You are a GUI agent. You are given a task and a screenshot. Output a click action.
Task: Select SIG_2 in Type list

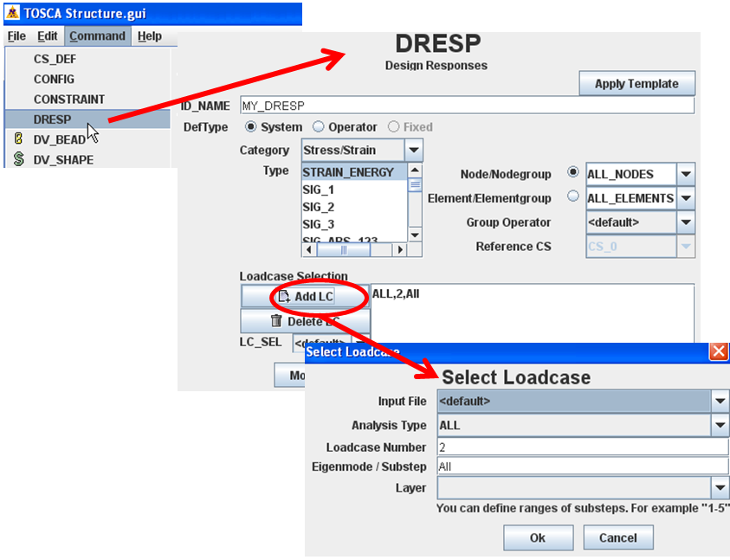(354, 207)
